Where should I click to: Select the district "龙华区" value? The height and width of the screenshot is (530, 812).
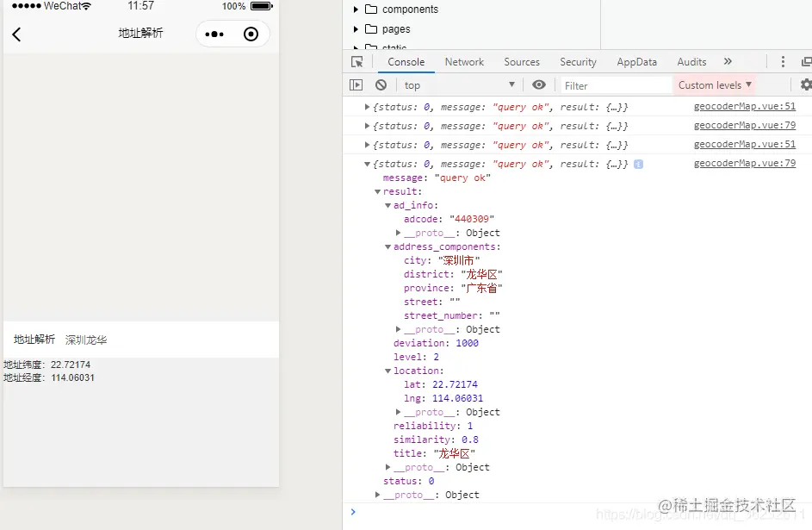pos(481,274)
